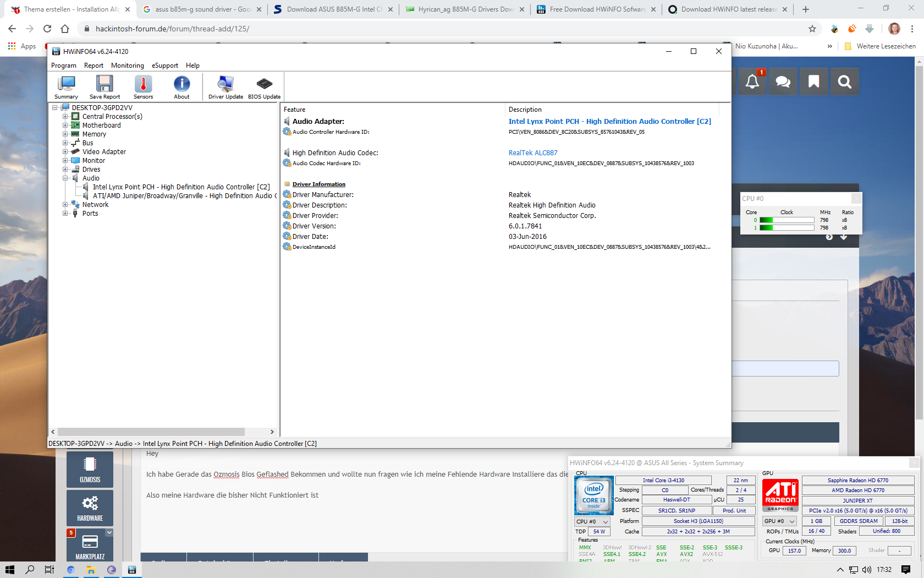
Task: Expand the Network tree node
Action: click(65, 205)
